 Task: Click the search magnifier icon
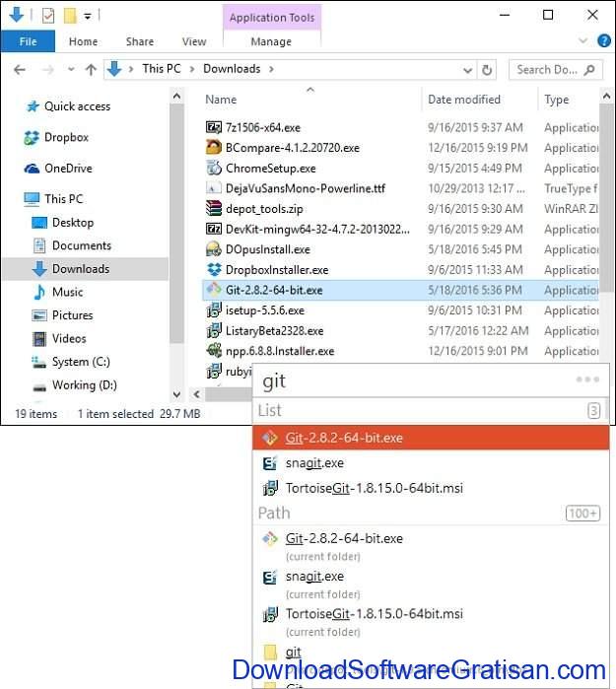coord(589,69)
